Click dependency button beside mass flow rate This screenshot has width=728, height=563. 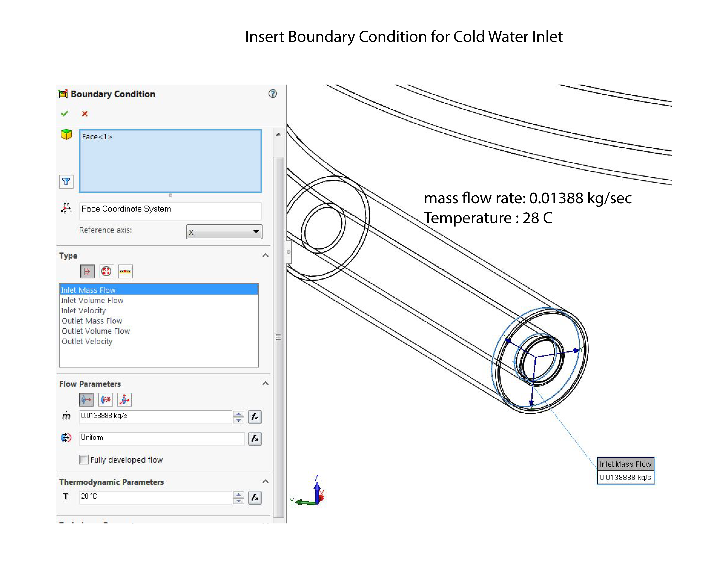[x=255, y=417]
